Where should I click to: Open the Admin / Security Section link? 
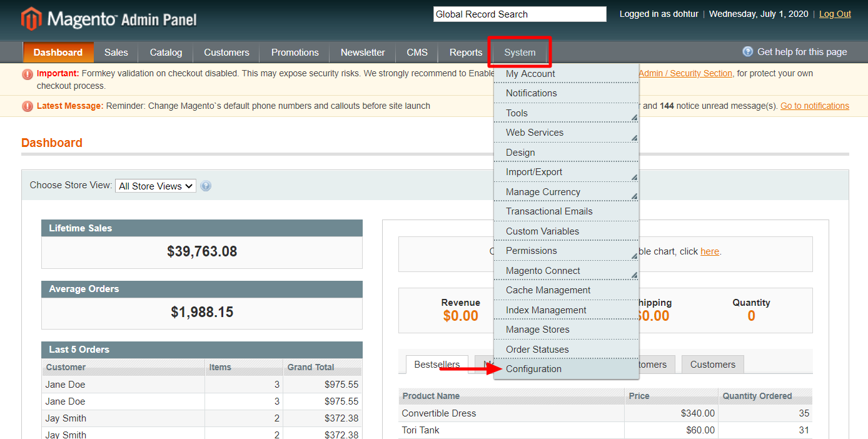[x=685, y=73]
